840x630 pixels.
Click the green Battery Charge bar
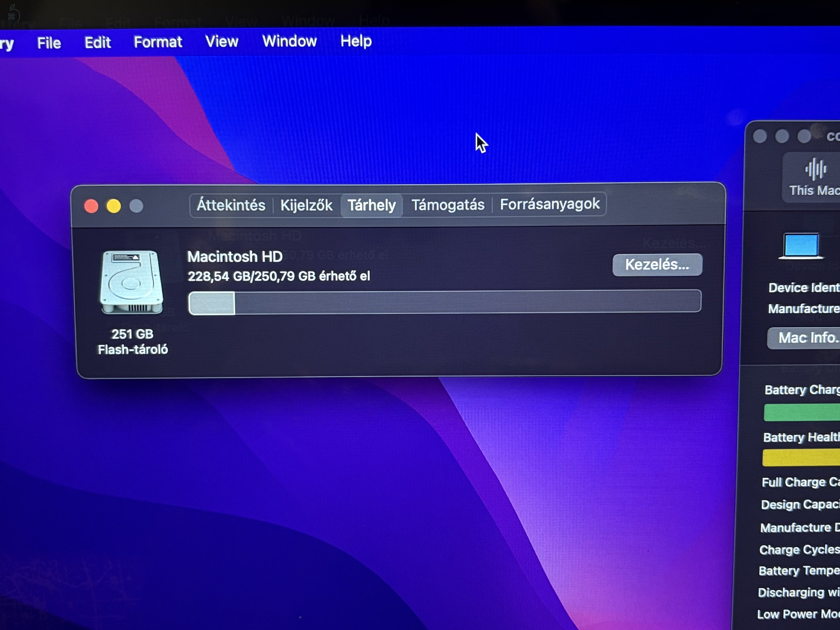pyautogui.click(x=801, y=412)
